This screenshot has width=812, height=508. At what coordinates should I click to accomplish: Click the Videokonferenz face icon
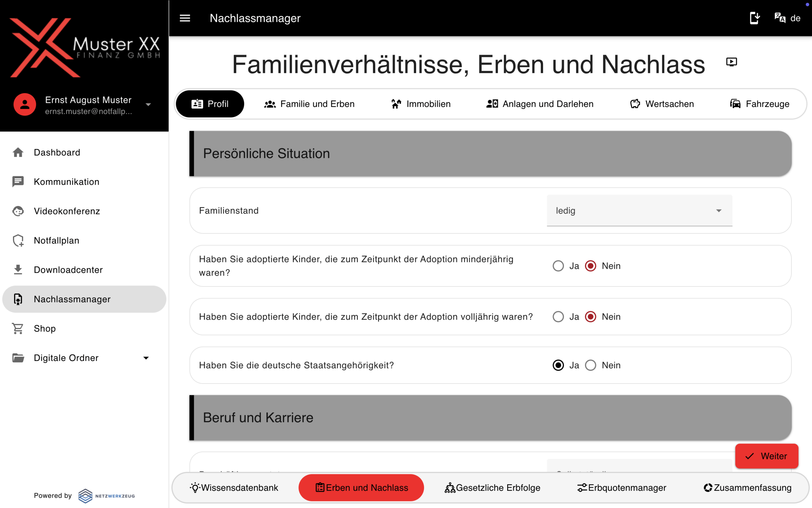click(x=18, y=211)
